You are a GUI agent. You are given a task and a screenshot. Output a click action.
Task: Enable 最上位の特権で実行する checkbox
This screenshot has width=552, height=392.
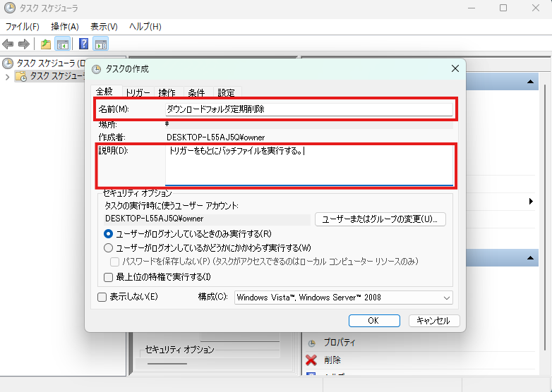point(109,277)
